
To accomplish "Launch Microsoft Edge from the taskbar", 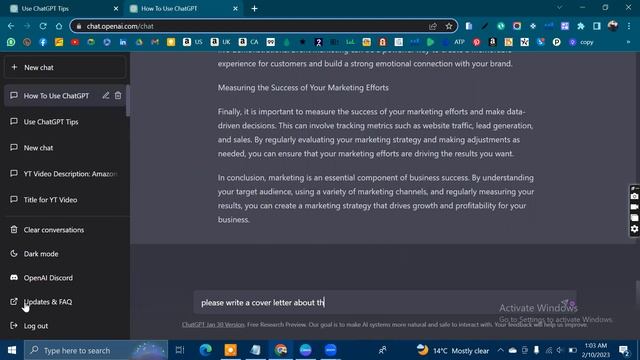I will point(205,350).
